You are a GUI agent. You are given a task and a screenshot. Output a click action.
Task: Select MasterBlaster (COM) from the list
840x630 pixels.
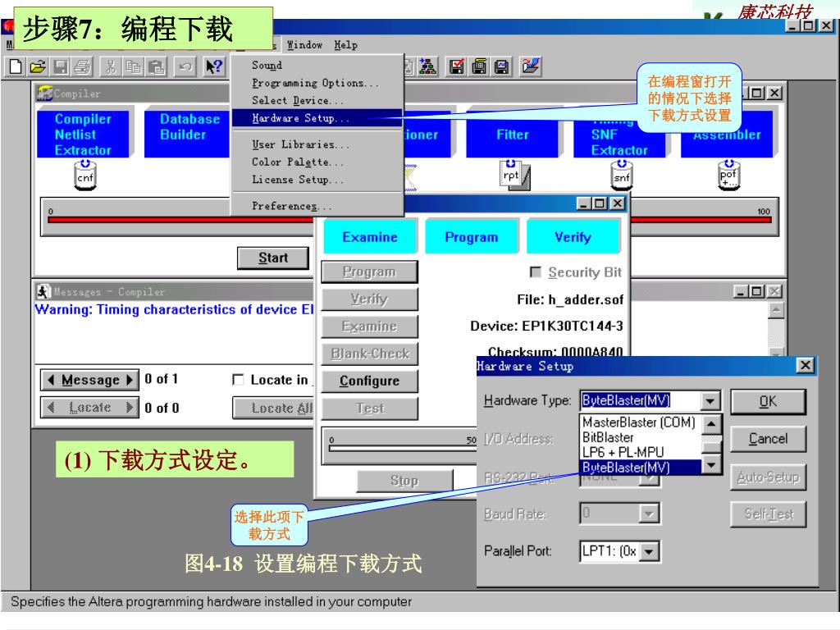(x=638, y=422)
